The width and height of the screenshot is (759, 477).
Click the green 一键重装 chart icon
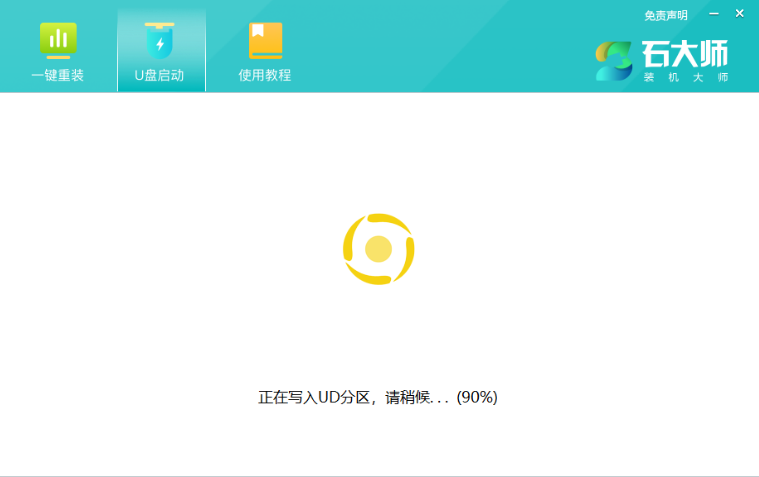pyautogui.click(x=58, y=40)
